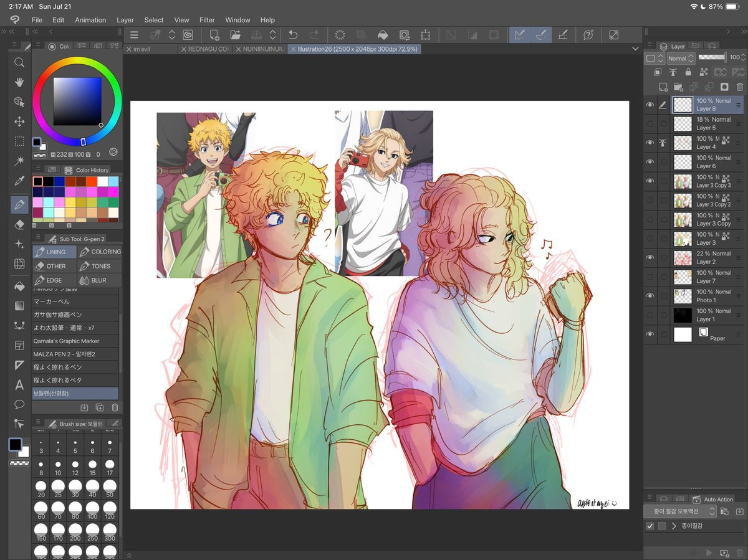Select the Fill bucket tool in left toolbar
The height and width of the screenshot is (560, 748).
(x=19, y=286)
